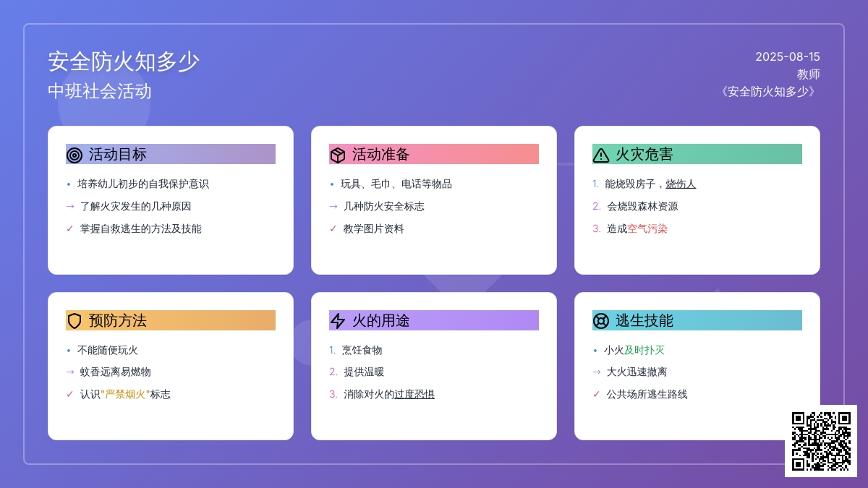868x488 pixels.
Task: Click the main title 安全防火知多少
Action: pyautogui.click(x=124, y=61)
